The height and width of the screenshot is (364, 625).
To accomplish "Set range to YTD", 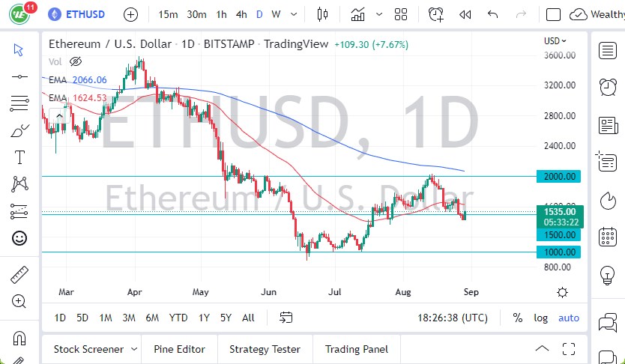I will coord(178,318).
